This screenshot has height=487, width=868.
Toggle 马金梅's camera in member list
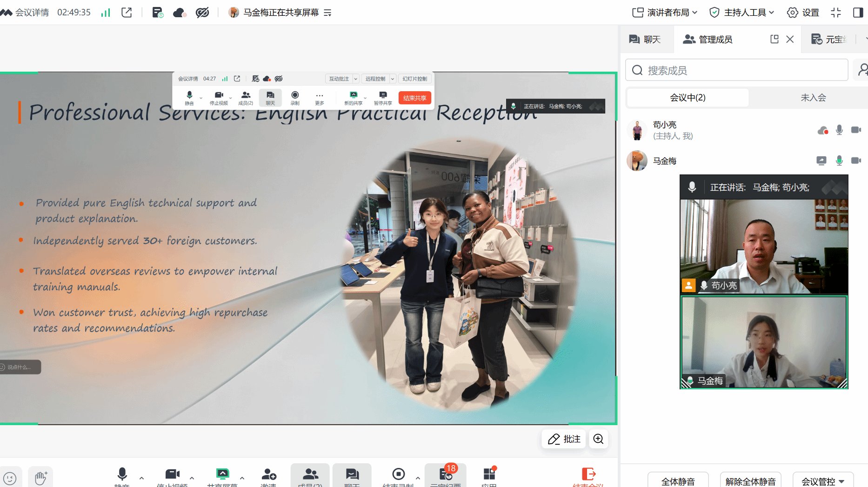pyautogui.click(x=856, y=160)
